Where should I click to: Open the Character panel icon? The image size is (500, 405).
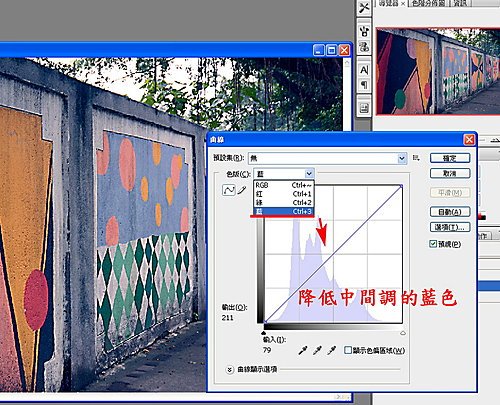[364, 70]
